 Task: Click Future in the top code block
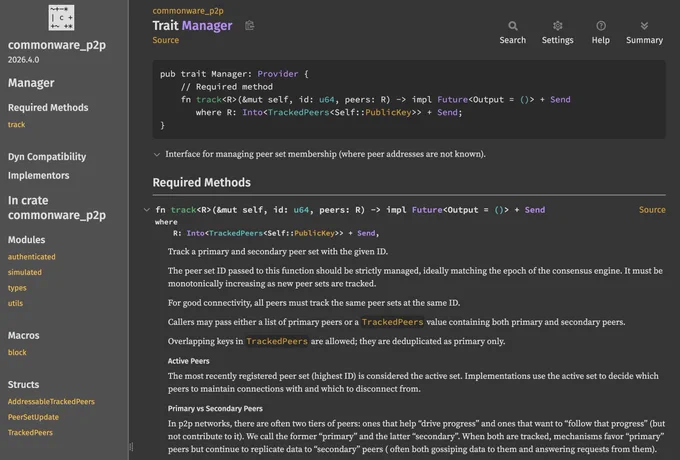pyautogui.click(x=453, y=99)
